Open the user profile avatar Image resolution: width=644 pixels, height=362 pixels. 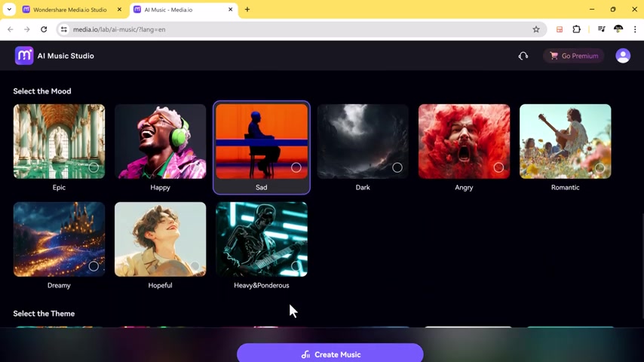pyautogui.click(x=623, y=56)
